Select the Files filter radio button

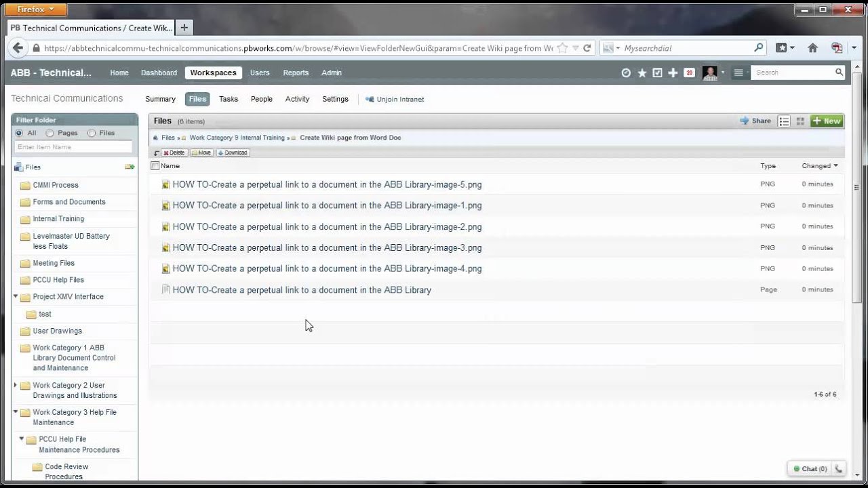point(91,133)
